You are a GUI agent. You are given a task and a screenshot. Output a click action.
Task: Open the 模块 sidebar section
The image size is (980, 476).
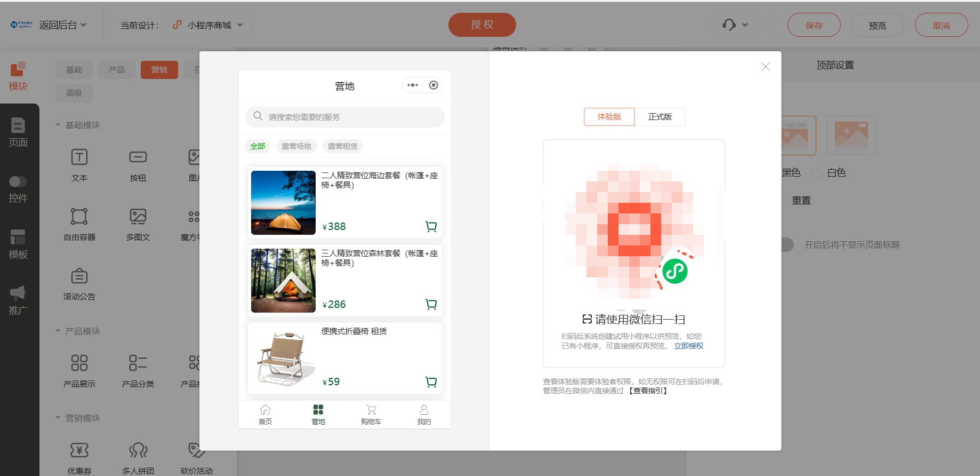point(18,76)
